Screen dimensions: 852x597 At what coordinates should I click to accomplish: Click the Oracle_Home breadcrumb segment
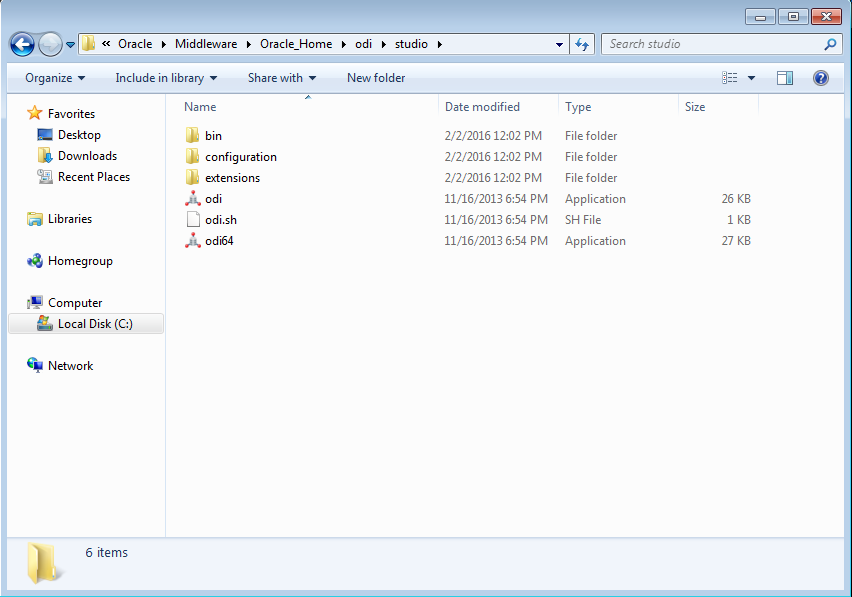click(x=296, y=44)
